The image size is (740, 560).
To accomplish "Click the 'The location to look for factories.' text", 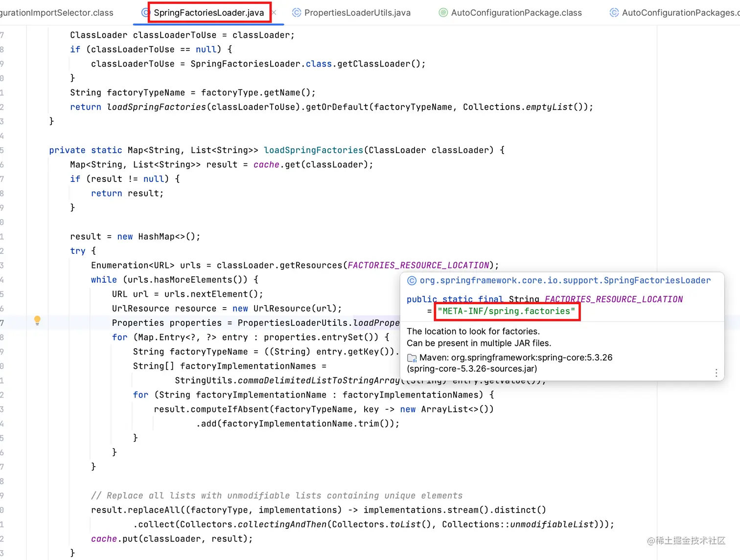I will pos(473,332).
